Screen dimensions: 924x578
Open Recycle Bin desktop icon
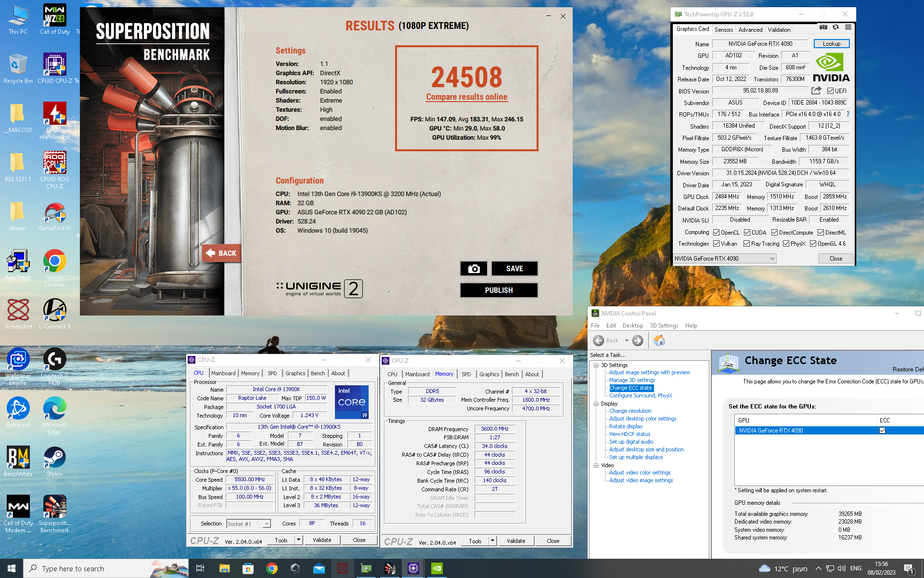pyautogui.click(x=18, y=69)
